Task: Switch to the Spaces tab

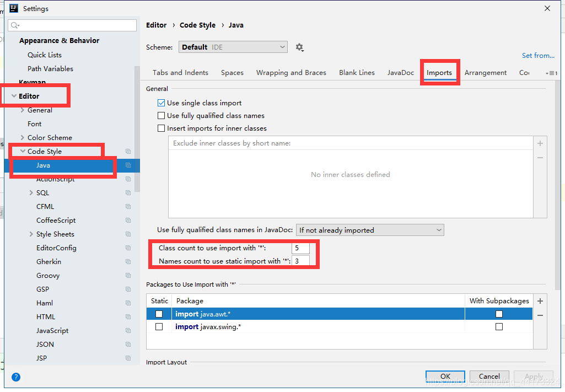Action: click(232, 73)
